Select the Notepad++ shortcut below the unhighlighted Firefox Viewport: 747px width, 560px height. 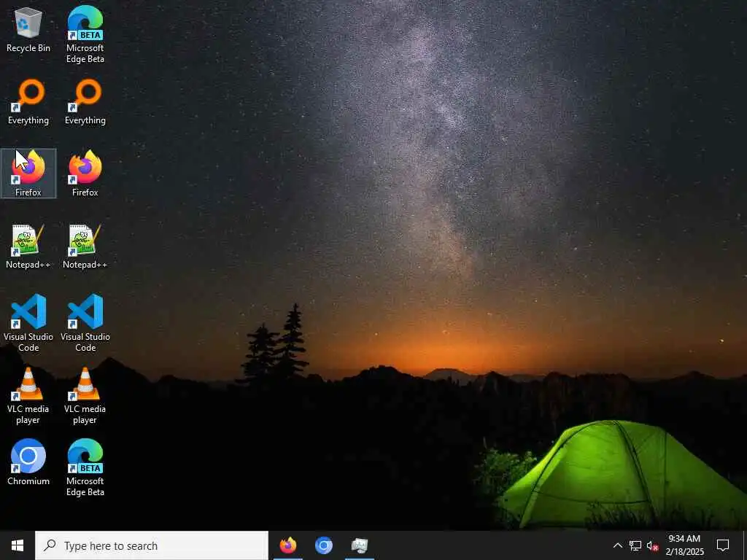85,246
